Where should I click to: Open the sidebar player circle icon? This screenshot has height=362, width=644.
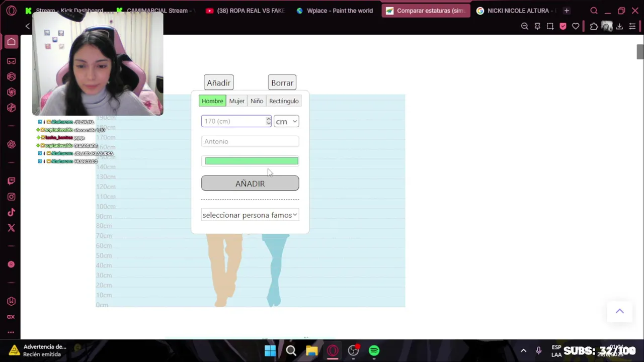pos(11,264)
